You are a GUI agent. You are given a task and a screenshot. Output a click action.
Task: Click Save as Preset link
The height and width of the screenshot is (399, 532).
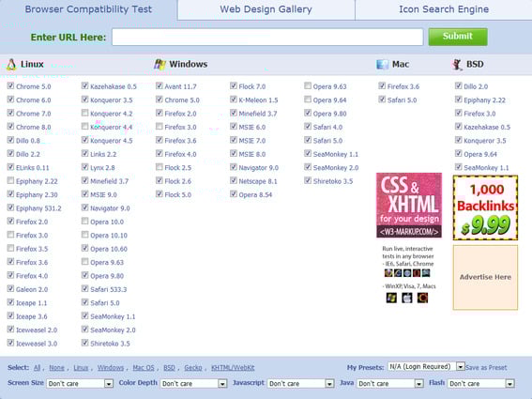[x=486, y=368]
